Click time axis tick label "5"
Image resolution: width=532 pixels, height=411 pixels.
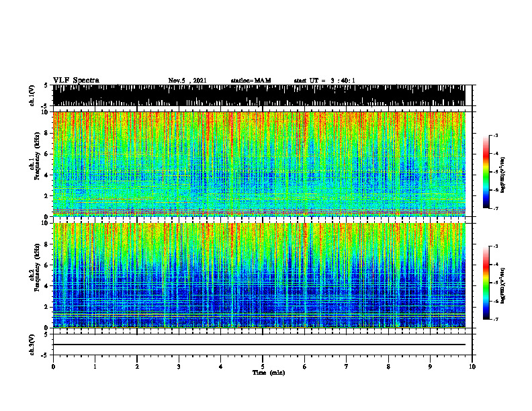pos(263,367)
